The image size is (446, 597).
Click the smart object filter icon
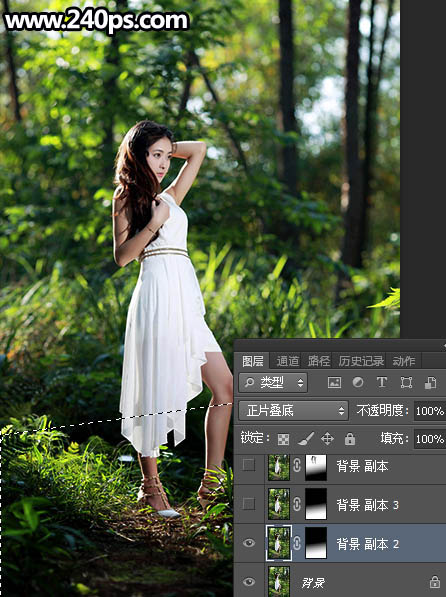tap(430, 383)
